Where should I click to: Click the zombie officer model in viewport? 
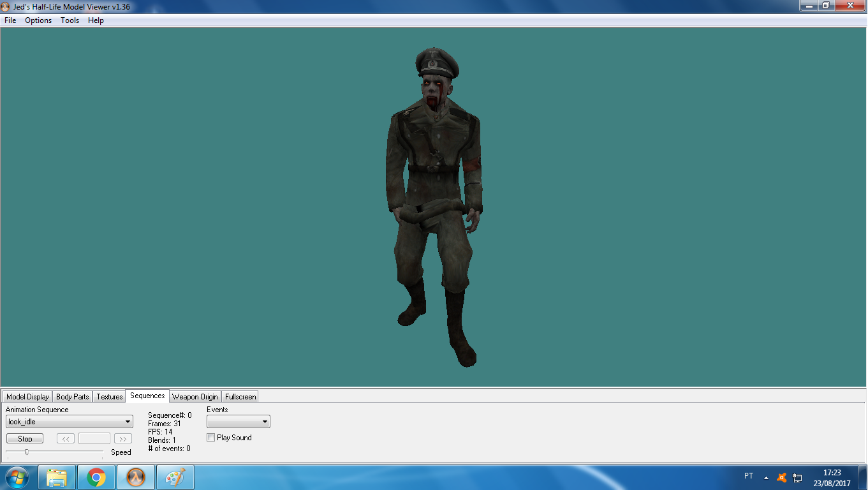click(436, 207)
